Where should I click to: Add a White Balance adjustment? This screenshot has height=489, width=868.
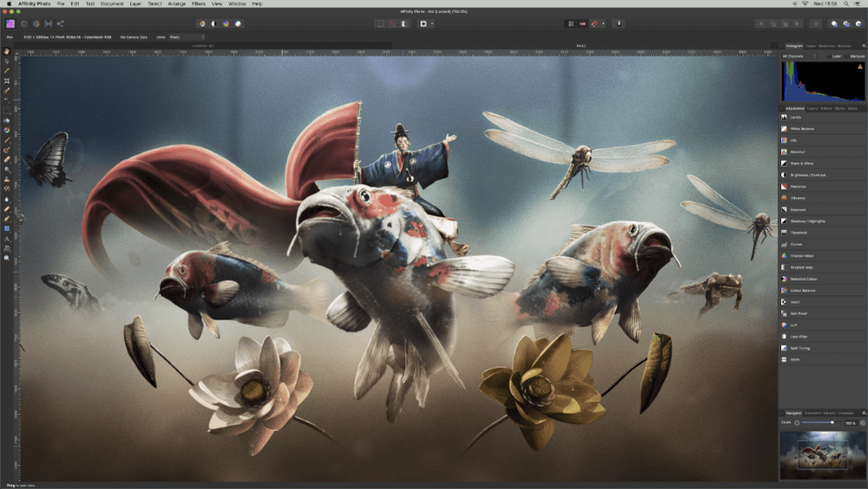point(823,129)
